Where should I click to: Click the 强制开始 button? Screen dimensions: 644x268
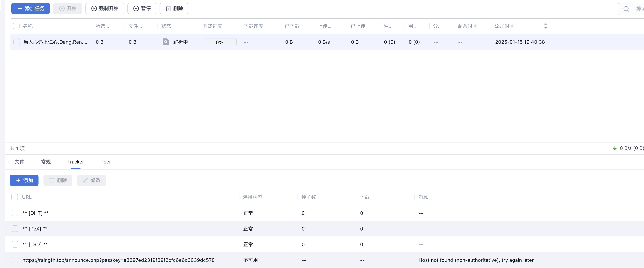(105, 8)
